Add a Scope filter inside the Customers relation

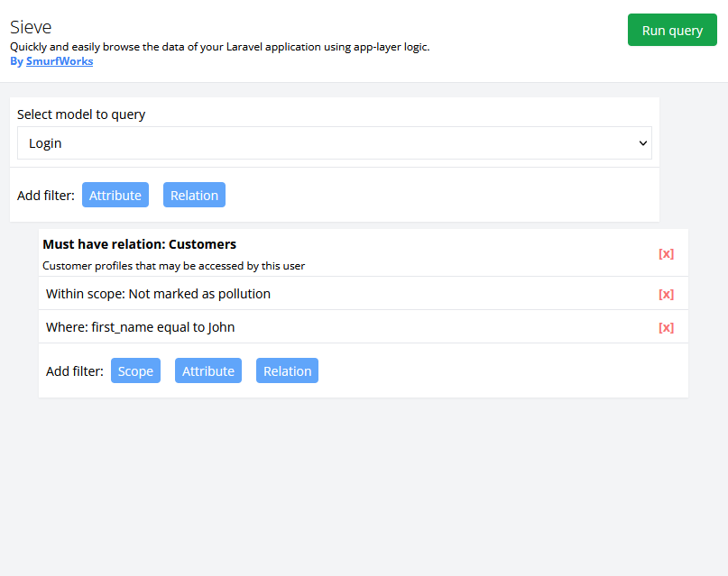click(135, 370)
